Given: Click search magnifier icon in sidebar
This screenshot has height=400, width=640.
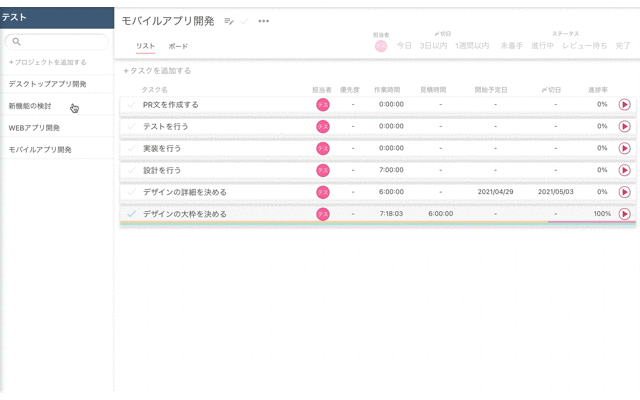Looking at the screenshot, I should tap(17, 42).
